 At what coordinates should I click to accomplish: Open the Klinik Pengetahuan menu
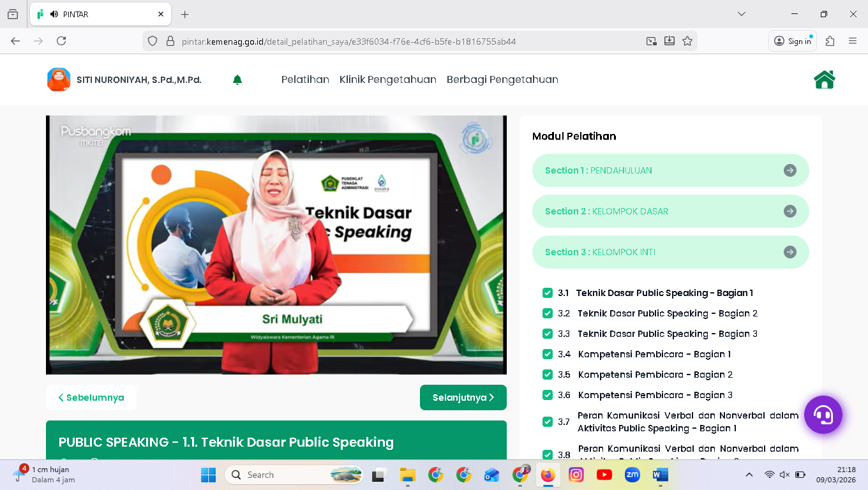(387, 80)
